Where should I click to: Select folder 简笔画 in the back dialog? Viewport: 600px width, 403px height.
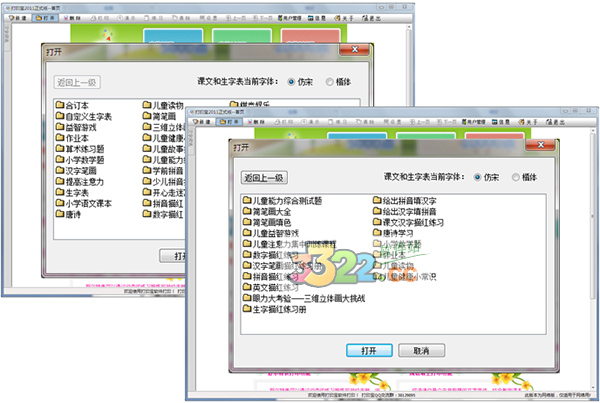point(159,116)
